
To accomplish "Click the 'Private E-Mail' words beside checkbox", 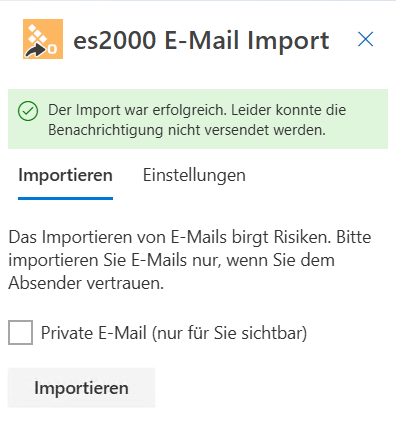I will (94, 333).
